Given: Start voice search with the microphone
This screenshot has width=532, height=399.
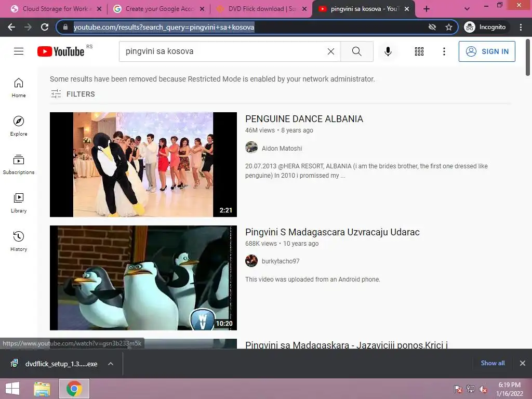Looking at the screenshot, I should tap(388, 51).
